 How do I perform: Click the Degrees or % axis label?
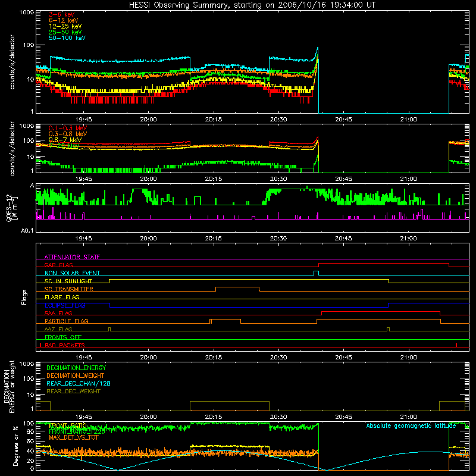15,446
